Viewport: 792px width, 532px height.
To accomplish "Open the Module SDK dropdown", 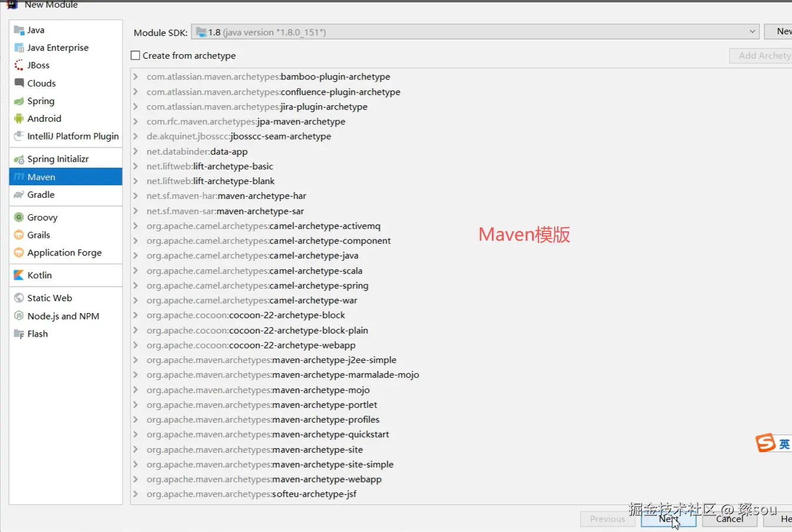I will 475,32.
